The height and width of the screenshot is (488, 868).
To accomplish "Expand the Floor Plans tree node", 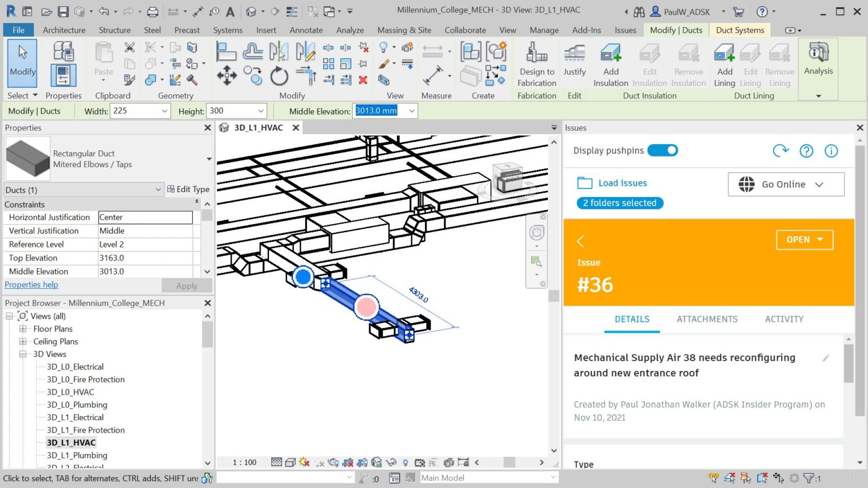I will (22, 328).
